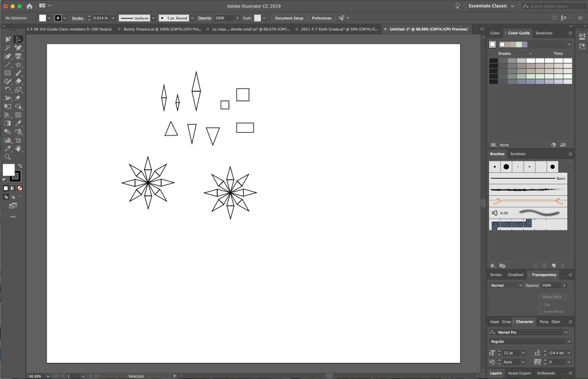
Task: Open Preferences from the control bar
Action: coord(322,18)
